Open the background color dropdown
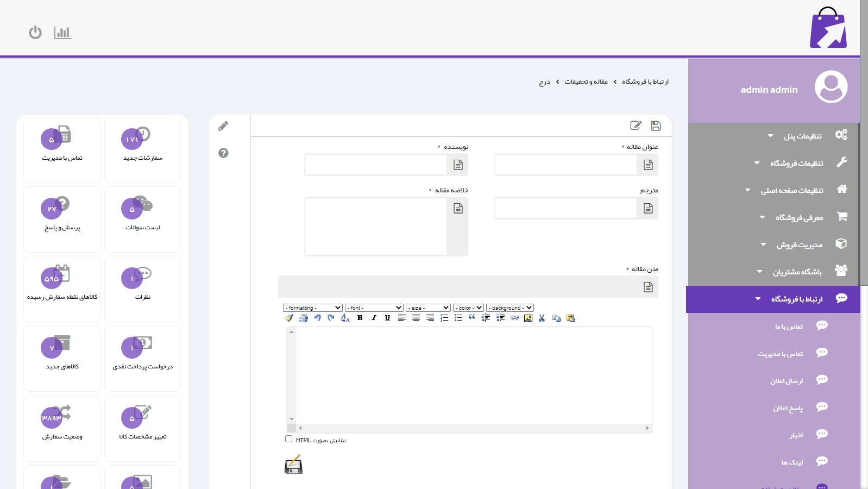The height and width of the screenshot is (489, 868). coord(510,308)
